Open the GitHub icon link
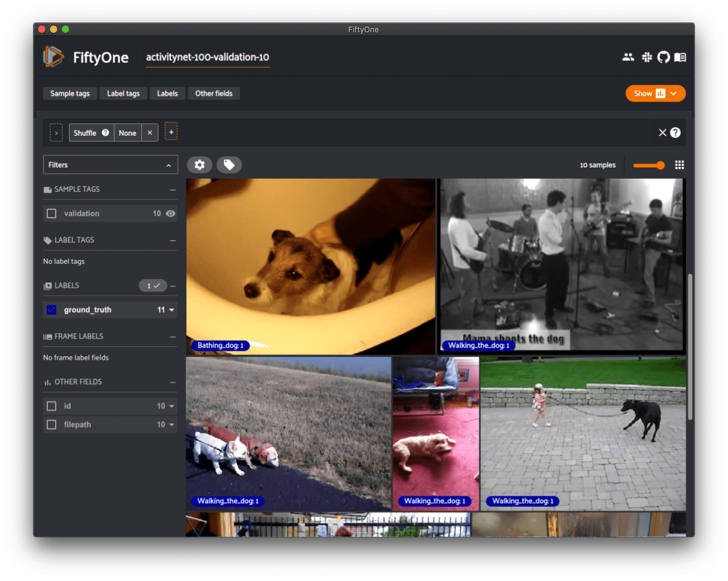This screenshot has width=728, height=581. [663, 57]
